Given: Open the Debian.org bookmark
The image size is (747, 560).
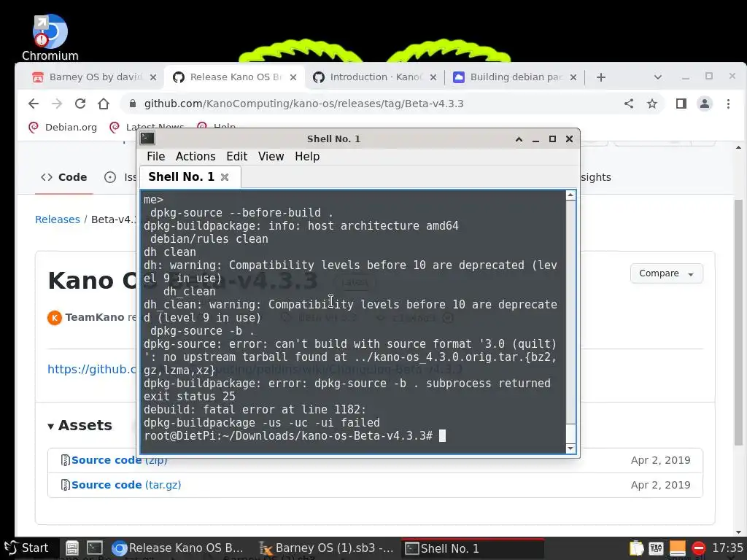Looking at the screenshot, I should click(63, 127).
